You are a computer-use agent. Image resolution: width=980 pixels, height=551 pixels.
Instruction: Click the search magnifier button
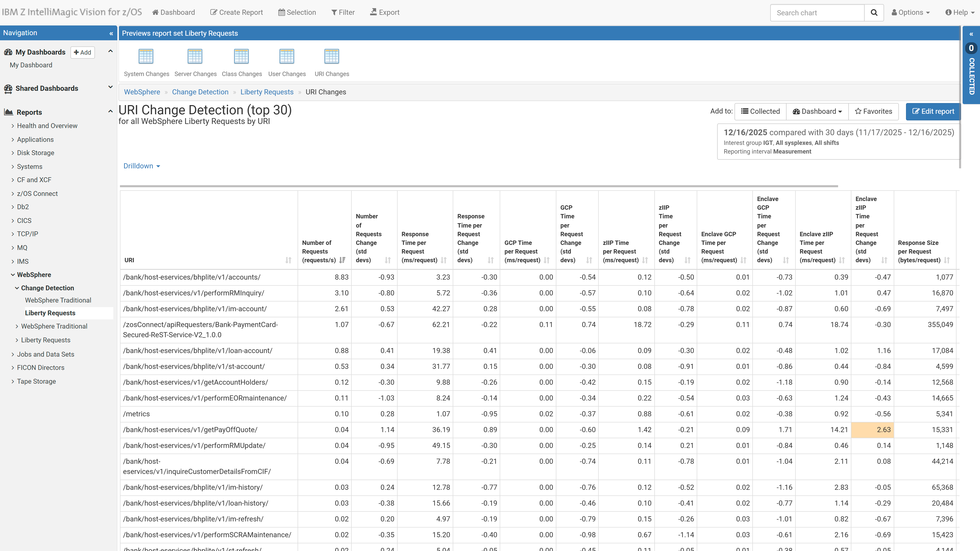[x=874, y=12]
